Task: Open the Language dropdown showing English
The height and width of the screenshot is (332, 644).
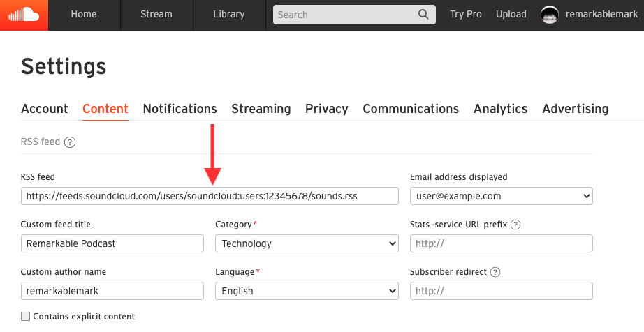Action: pyautogui.click(x=307, y=291)
